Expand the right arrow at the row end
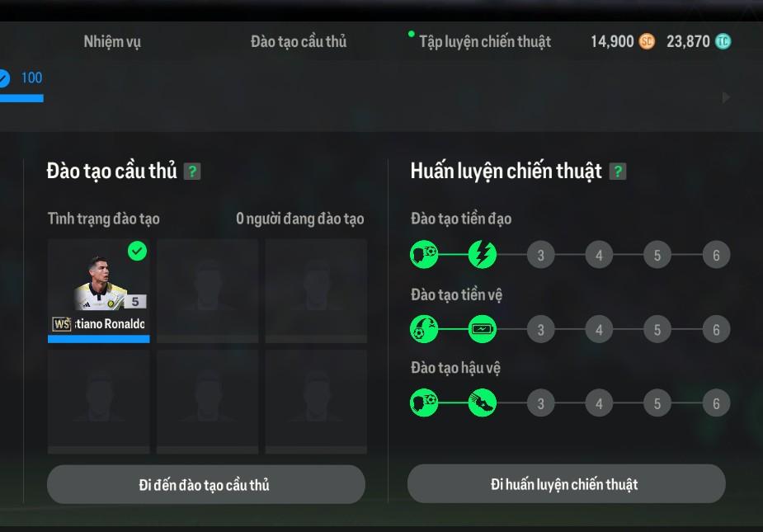763x532 pixels. tap(726, 97)
